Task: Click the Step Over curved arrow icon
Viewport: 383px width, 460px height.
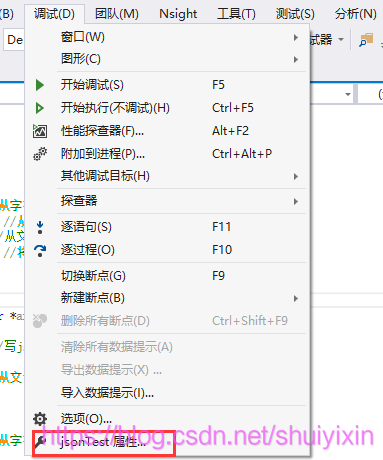Action: tap(40, 250)
